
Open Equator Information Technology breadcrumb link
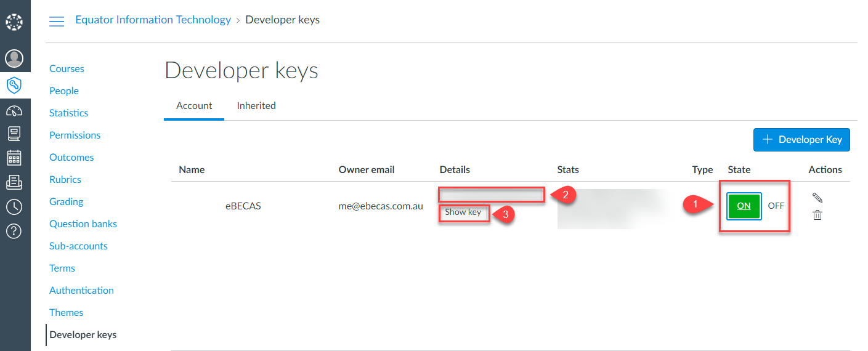(153, 20)
